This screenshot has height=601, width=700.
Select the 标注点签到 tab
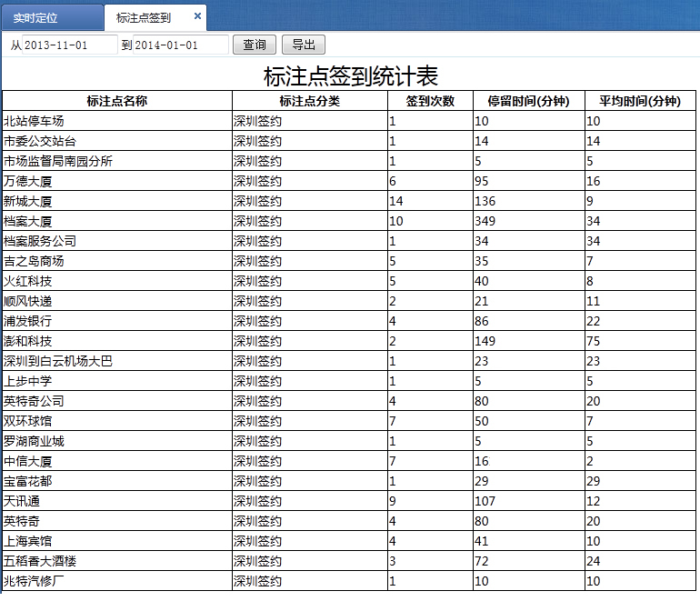pyautogui.click(x=144, y=17)
